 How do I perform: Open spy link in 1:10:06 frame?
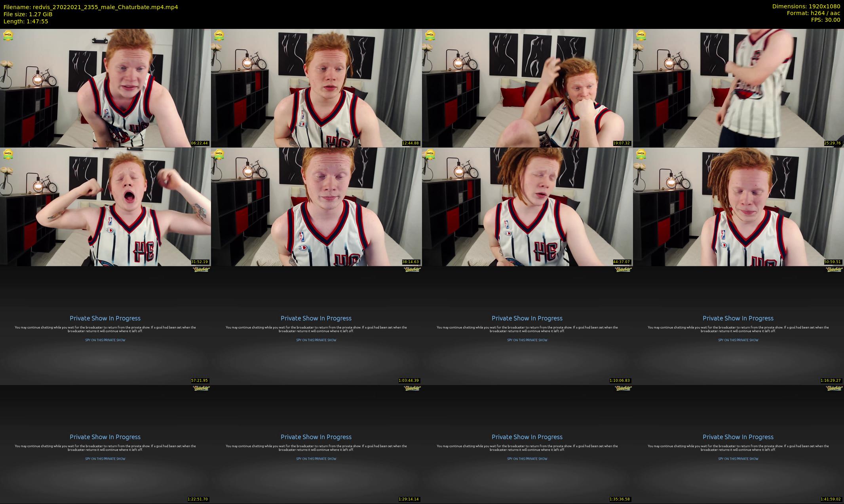[x=527, y=340]
